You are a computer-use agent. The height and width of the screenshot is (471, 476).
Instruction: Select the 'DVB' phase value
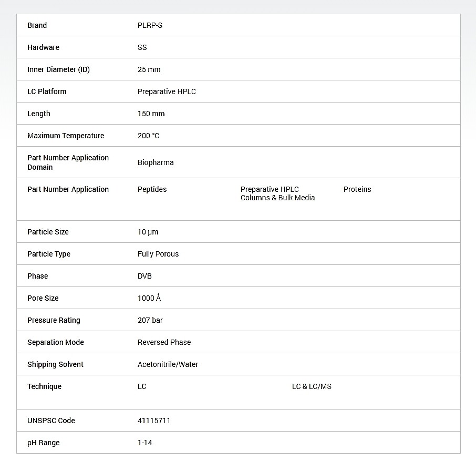tap(144, 276)
